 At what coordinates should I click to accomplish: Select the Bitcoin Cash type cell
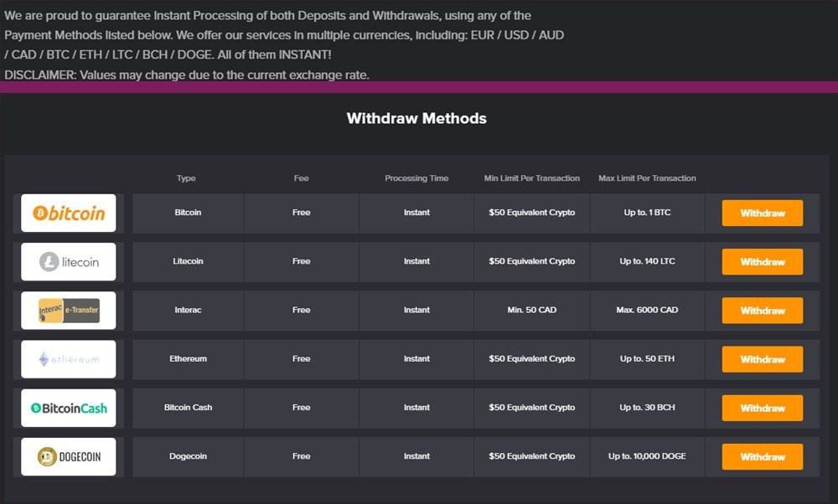coord(188,408)
